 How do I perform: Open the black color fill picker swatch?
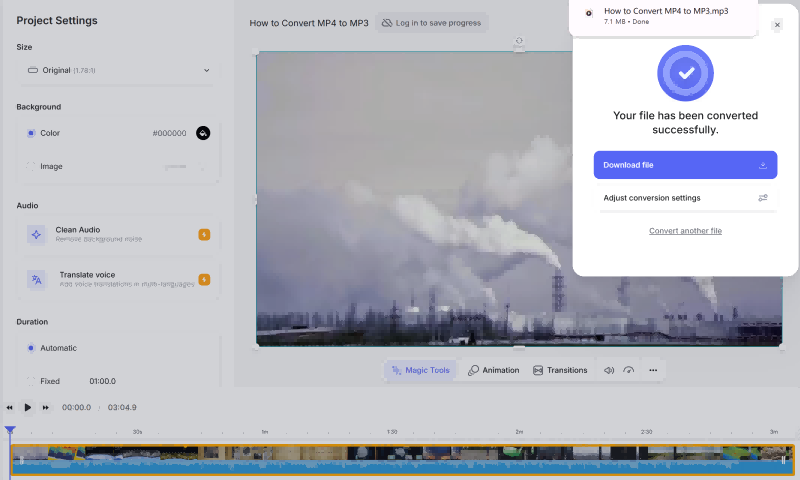pos(203,133)
